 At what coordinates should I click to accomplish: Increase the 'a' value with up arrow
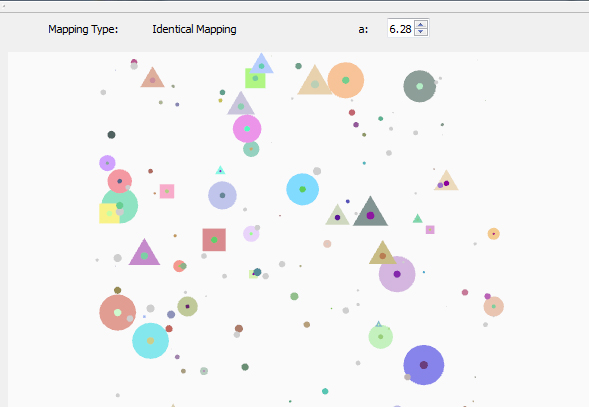421,24
